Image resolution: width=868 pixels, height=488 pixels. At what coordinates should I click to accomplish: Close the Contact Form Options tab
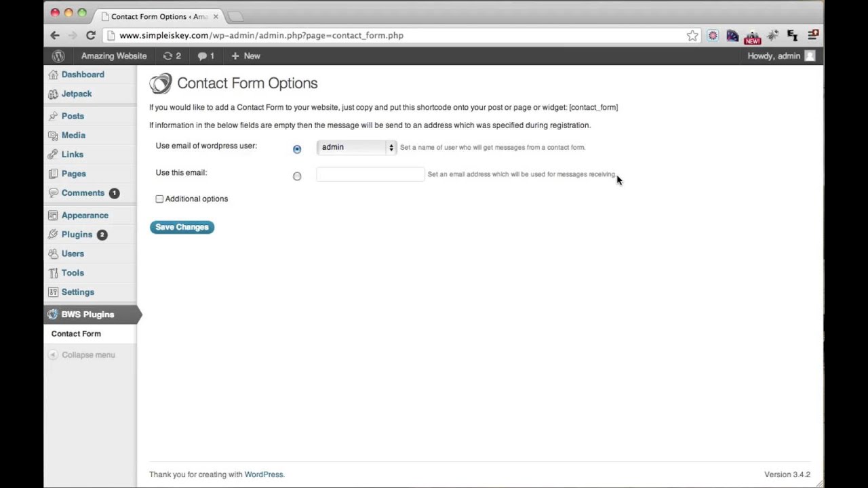click(216, 16)
